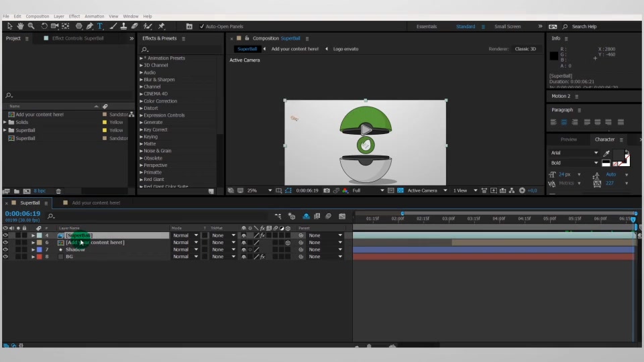The height and width of the screenshot is (362, 644).
Task: Toggle effects switch on BG layer
Action: (262, 257)
